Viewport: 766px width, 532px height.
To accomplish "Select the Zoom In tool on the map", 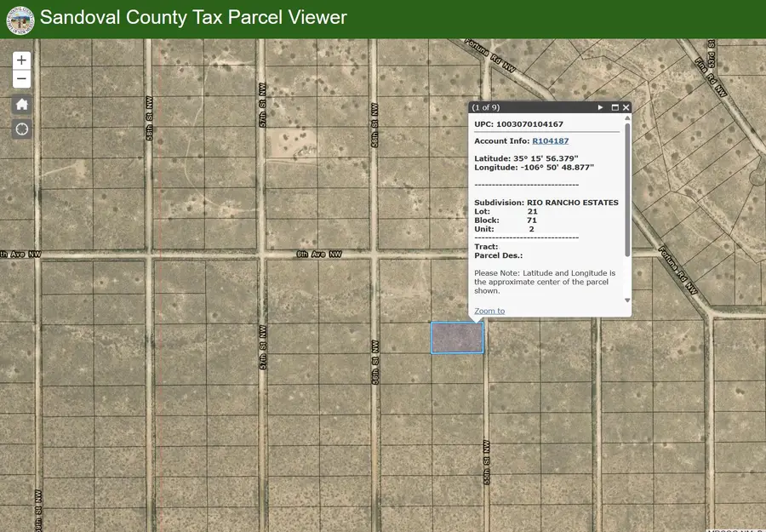I will (x=20, y=60).
